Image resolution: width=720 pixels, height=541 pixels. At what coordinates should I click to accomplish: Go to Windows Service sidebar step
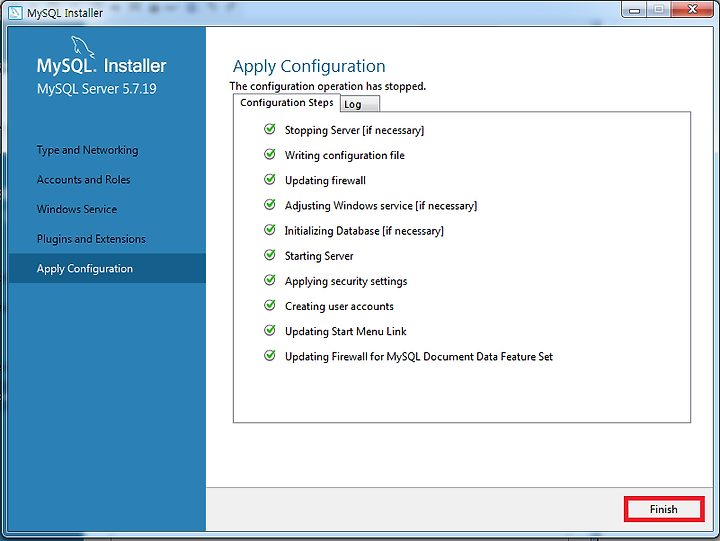click(77, 209)
